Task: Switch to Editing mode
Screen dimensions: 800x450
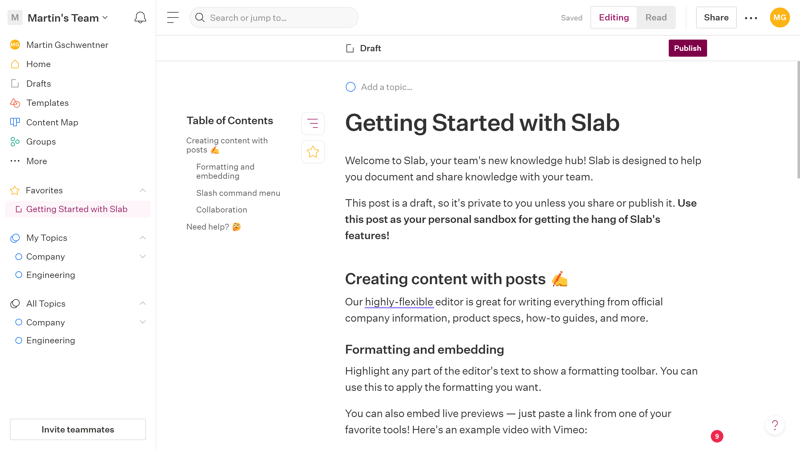Action: [614, 18]
